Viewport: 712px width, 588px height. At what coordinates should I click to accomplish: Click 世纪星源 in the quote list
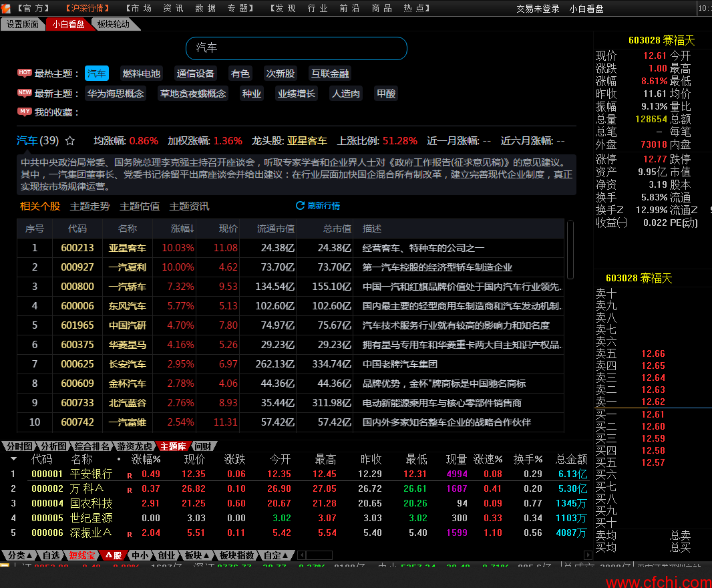click(91, 518)
